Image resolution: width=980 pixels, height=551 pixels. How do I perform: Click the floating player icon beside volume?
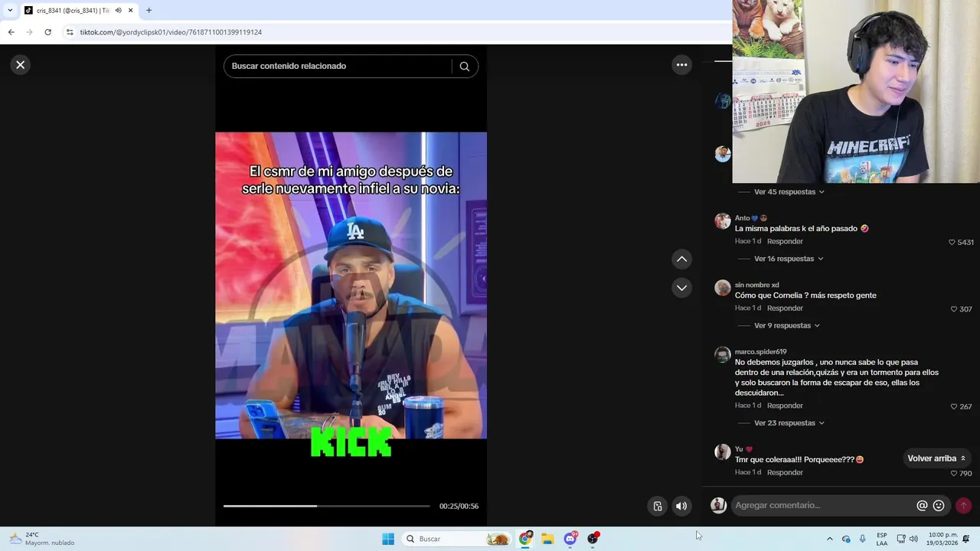(657, 506)
